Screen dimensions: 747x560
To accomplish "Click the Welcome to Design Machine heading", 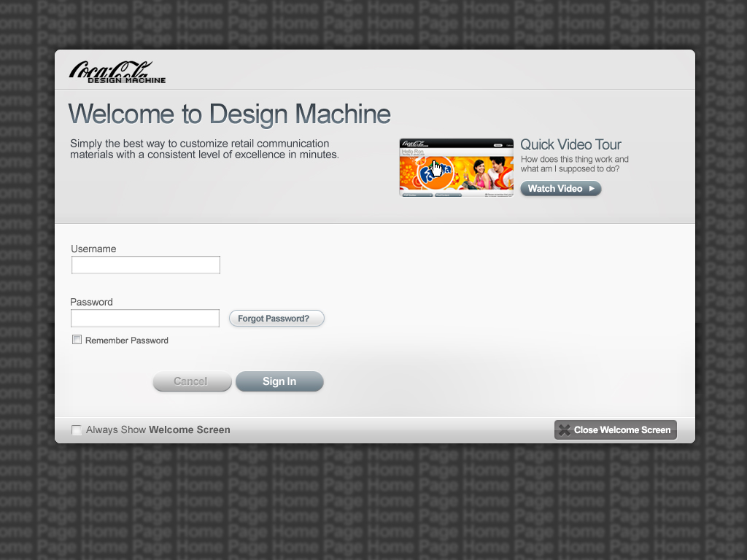I will [x=230, y=114].
